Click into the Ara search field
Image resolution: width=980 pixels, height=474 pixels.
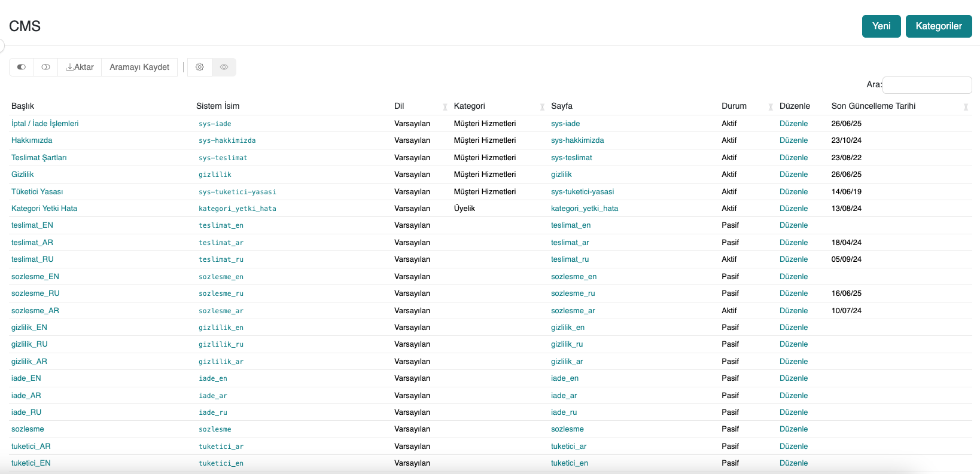coord(927,85)
